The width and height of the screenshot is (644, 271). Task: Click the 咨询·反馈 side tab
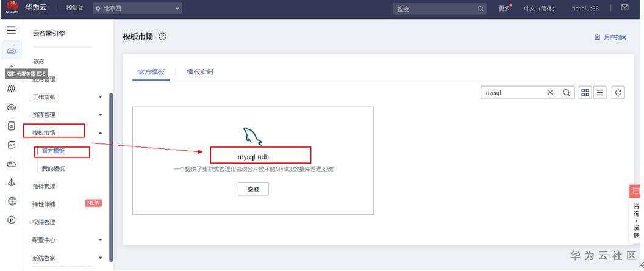[x=636, y=220]
